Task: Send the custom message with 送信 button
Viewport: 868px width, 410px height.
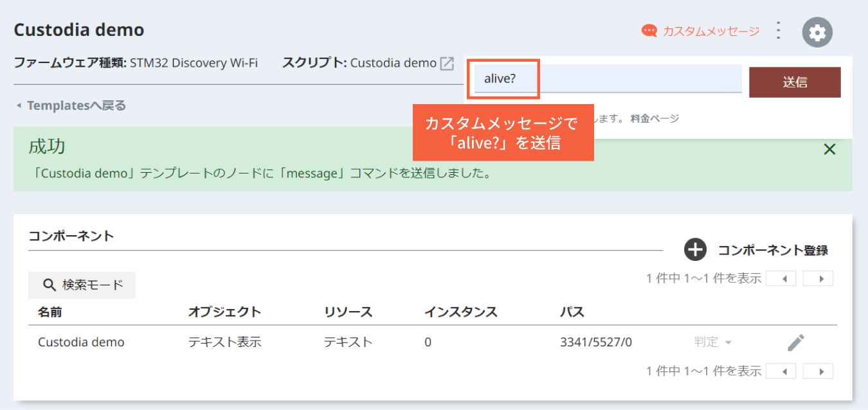Action: click(x=795, y=82)
